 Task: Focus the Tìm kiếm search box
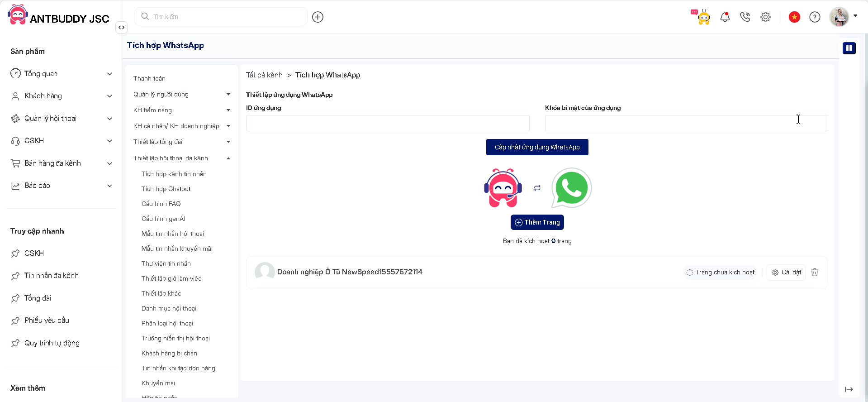[x=221, y=17]
